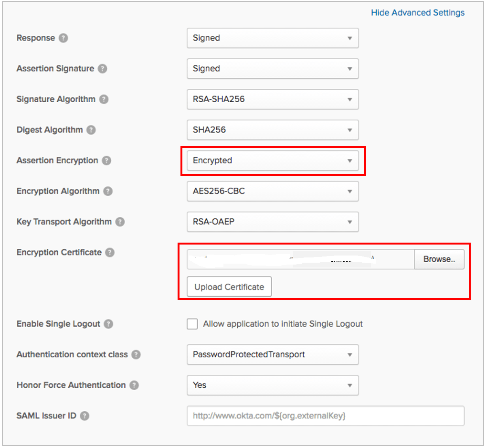Expand the Signature Algorithm RSA-SHA256 dropdown
The image size is (486, 448).
tap(272, 99)
